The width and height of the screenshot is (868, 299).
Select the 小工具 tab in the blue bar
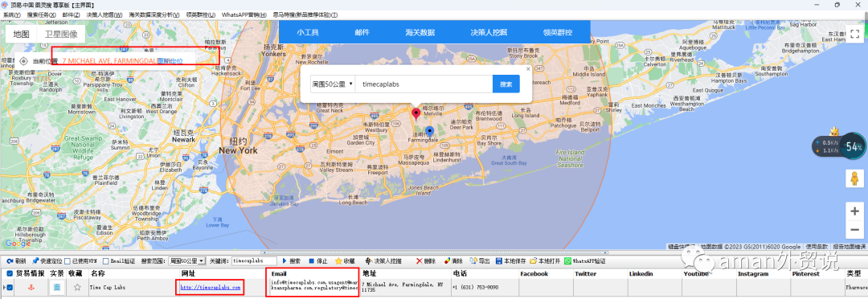307,32
